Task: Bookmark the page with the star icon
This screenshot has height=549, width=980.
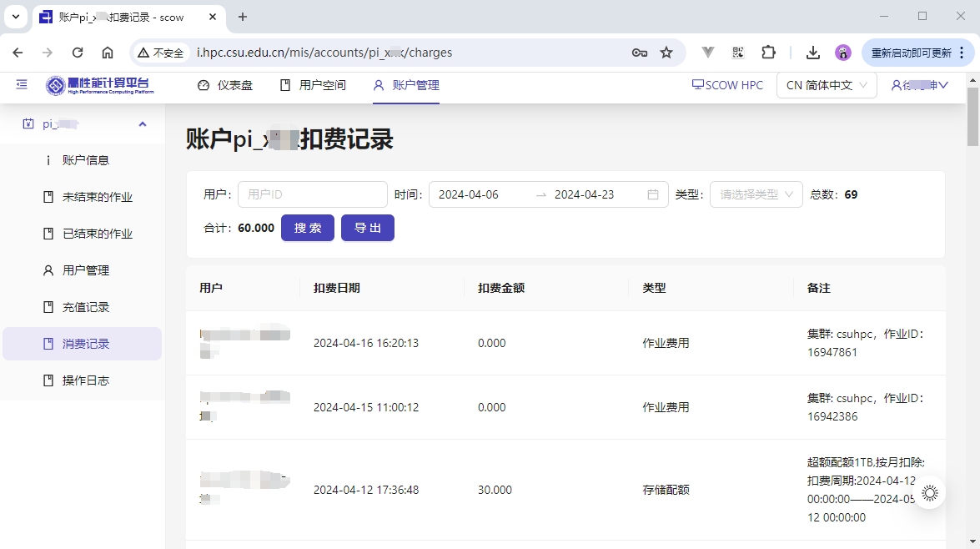Action: point(666,53)
